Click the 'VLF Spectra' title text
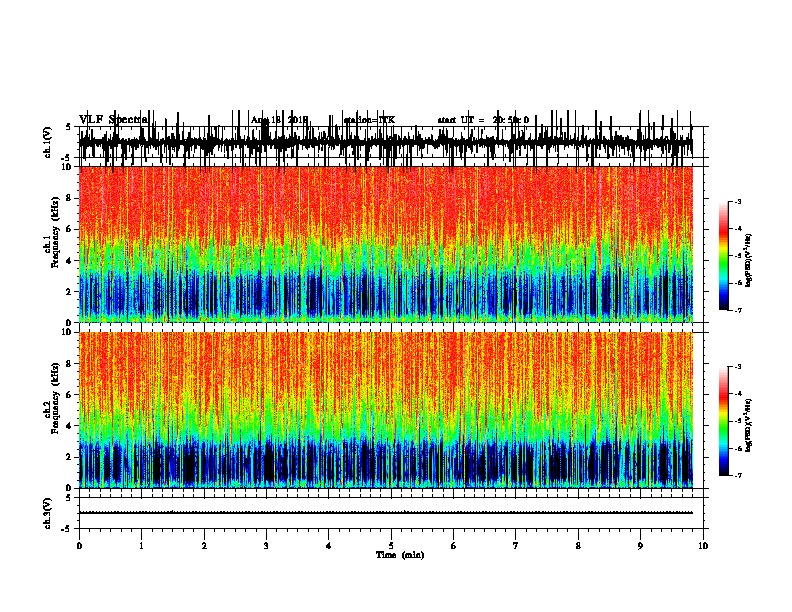This screenshot has width=792, height=612. pyautogui.click(x=113, y=120)
